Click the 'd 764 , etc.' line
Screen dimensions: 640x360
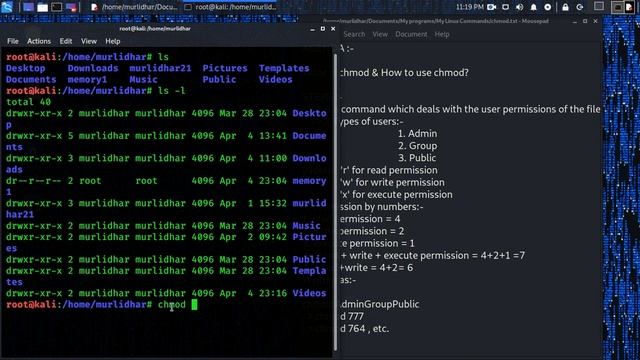pyautogui.click(x=365, y=329)
